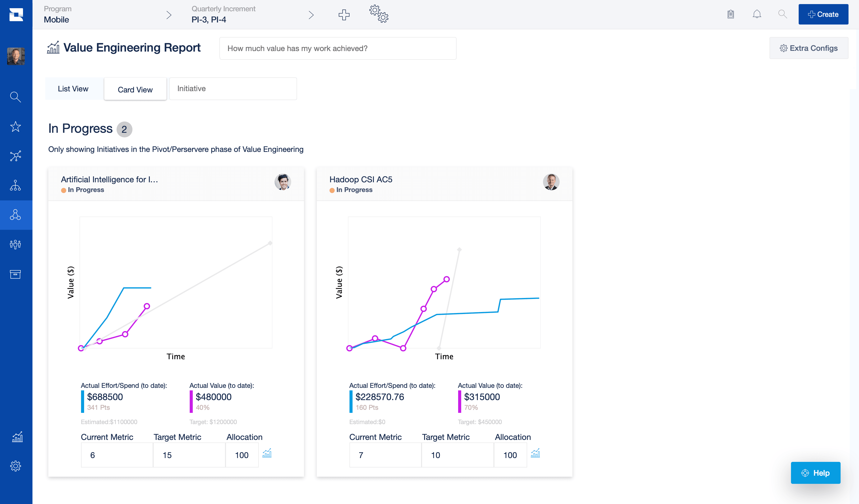Screen dimensions: 859x504
Task: Click the sidebar star/favorites icon
Action: tap(16, 126)
